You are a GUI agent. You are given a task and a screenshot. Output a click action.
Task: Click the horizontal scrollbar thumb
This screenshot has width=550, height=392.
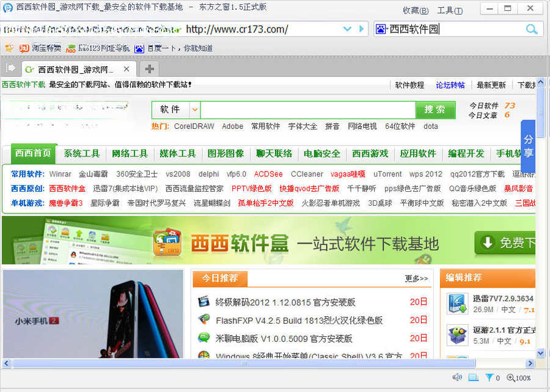[244, 363]
